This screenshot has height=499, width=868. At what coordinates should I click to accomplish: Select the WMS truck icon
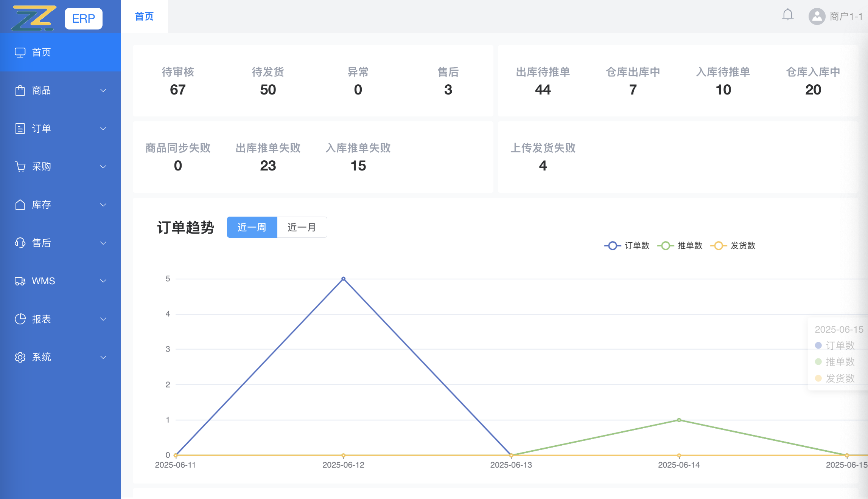tap(20, 281)
